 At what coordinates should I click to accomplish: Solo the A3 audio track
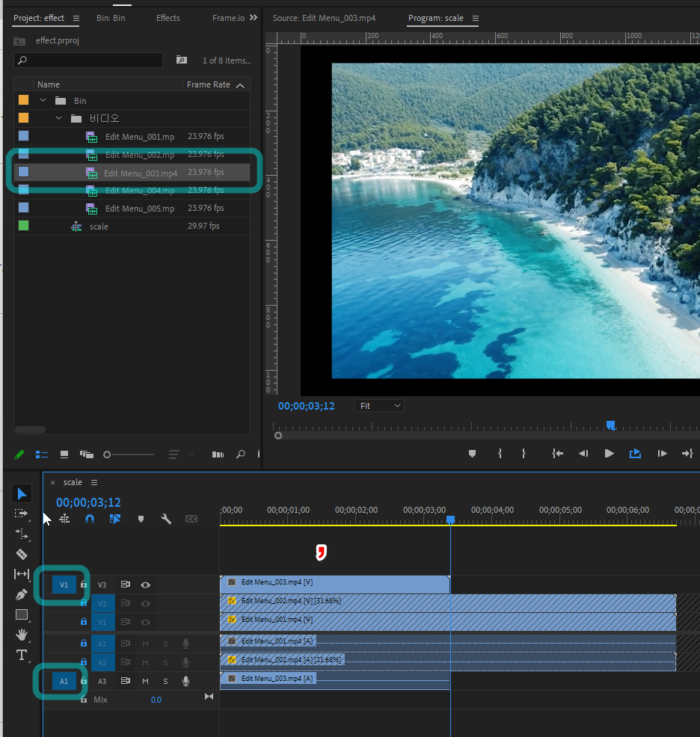pos(165,681)
